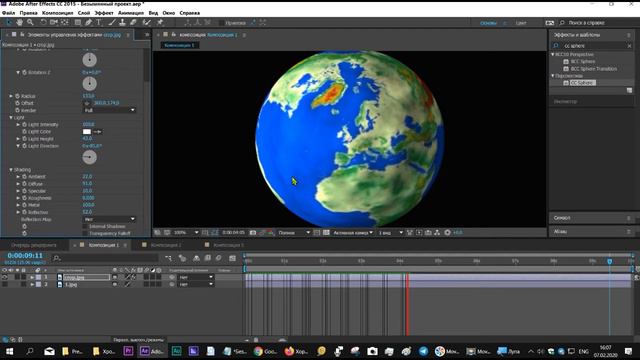This screenshot has height=360, width=640.
Task: Select the Zoom magnifier tool
Action: 30,22
